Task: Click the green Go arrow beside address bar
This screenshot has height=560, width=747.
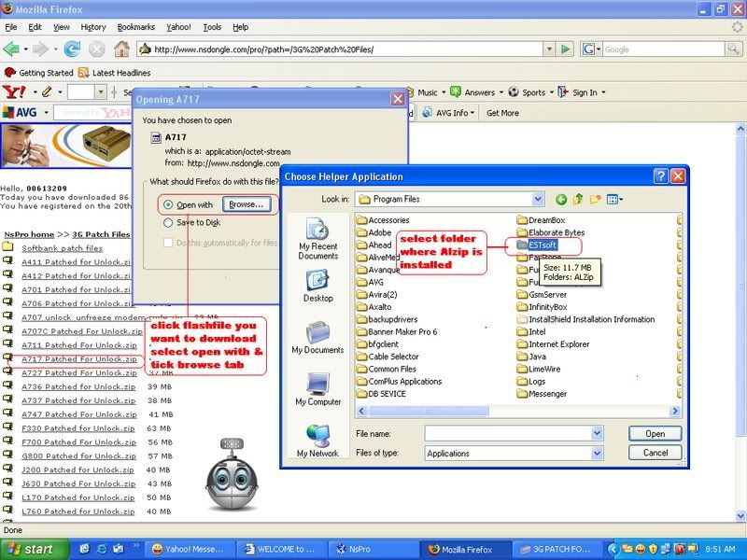Action: tap(565, 49)
